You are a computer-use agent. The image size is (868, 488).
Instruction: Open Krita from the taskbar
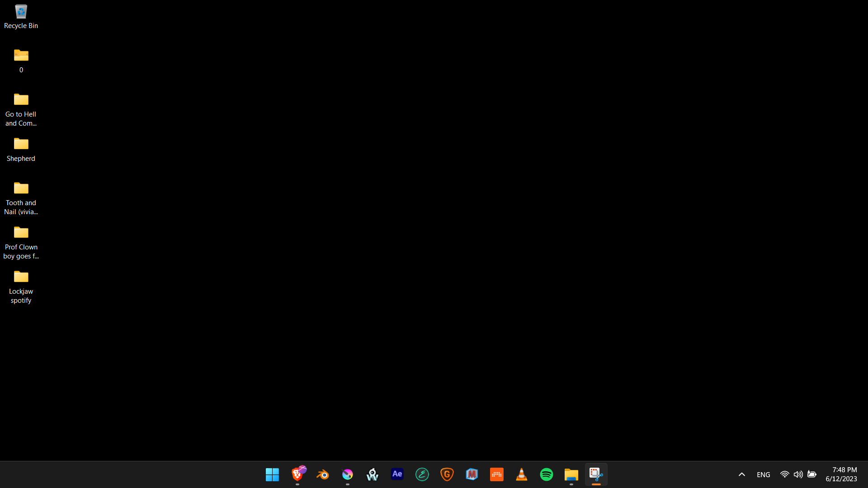pyautogui.click(x=347, y=474)
